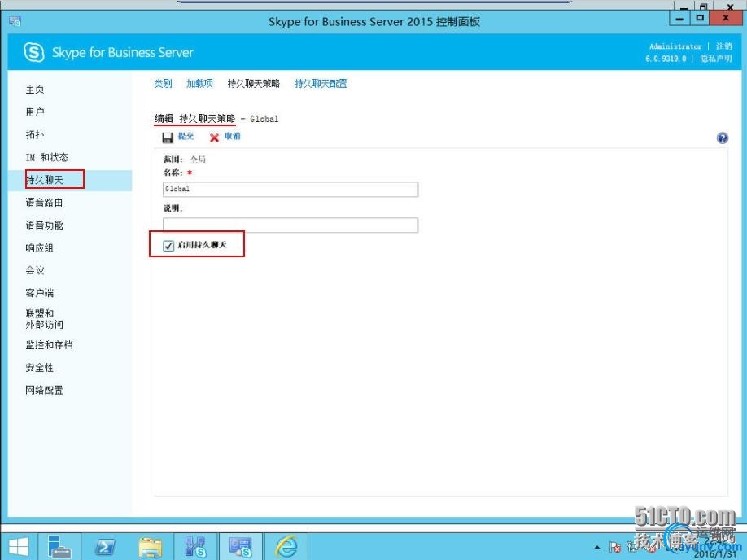Go to 主页 in the sidebar

(x=35, y=89)
